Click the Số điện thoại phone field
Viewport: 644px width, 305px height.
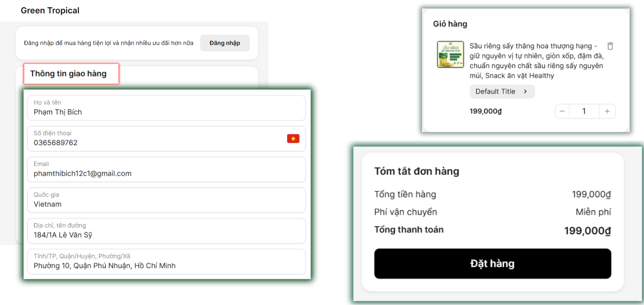click(154, 139)
